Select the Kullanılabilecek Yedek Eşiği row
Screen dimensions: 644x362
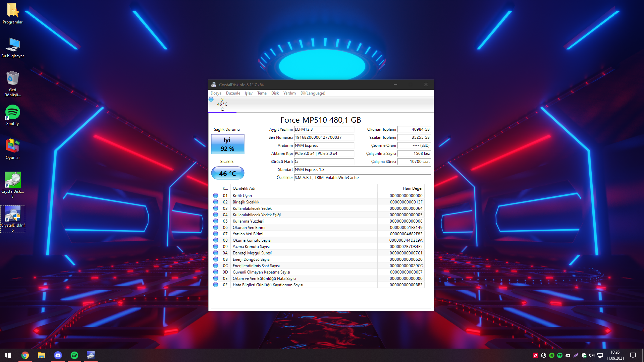[318, 215]
